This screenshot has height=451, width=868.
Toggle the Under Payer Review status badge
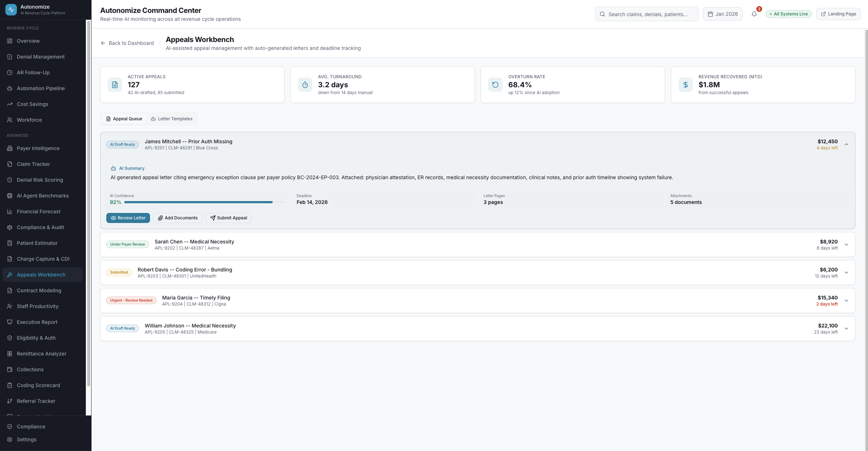click(x=127, y=244)
